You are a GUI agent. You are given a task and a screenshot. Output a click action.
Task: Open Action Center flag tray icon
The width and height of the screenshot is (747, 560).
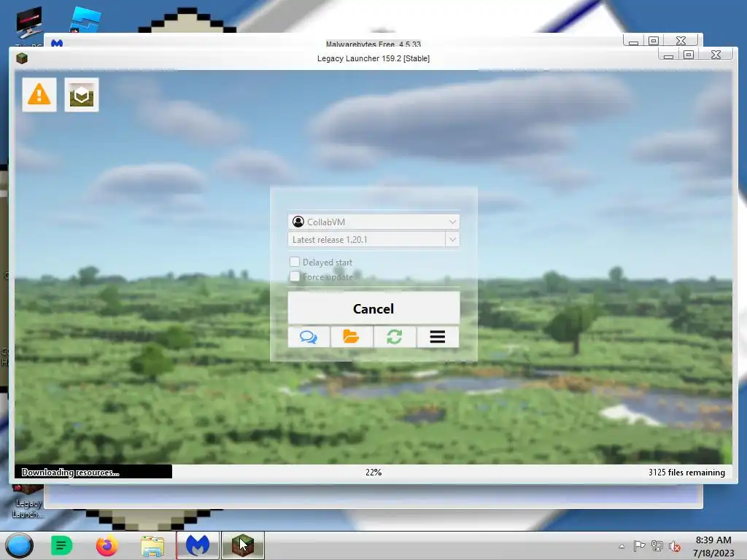[x=639, y=545]
